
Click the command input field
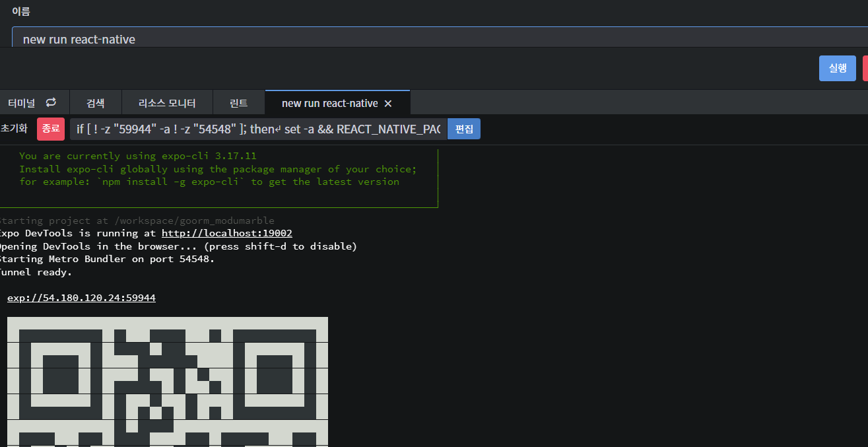tap(259, 129)
